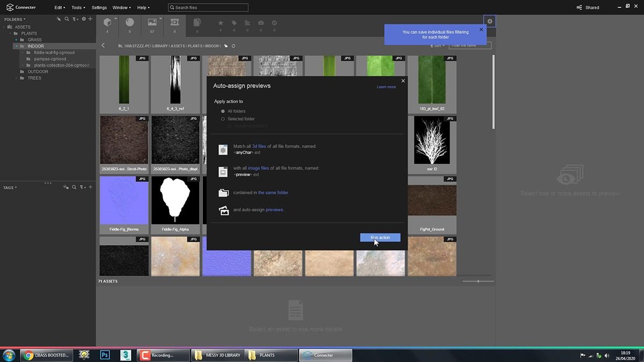Click the 'image files' link in dialog
Screen dimensions: 644x362
pyautogui.click(x=258, y=168)
